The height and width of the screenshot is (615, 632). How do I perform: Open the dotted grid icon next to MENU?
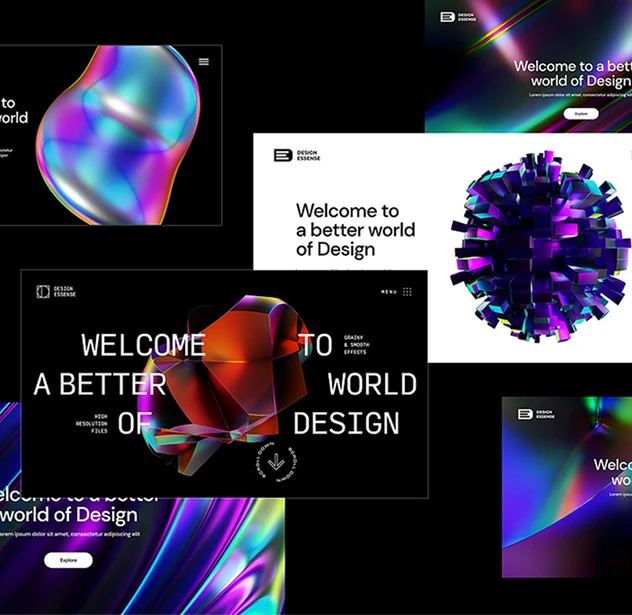pyautogui.click(x=407, y=292)
